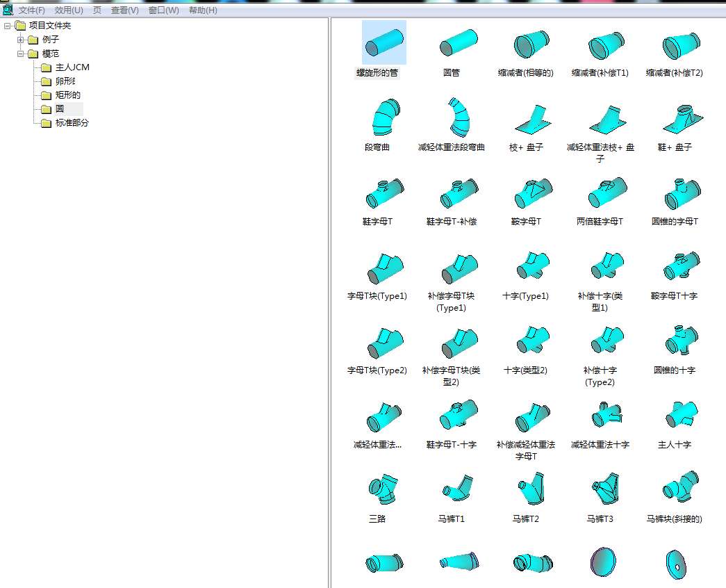Select the 矩形的 folder in tree
The width and height of the screenshot is (726, 588).
pyautogui.click(x=67, y=95)
